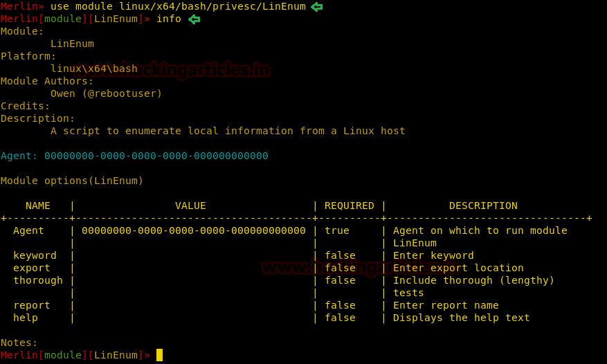Select the 'A script to enumerate local information' line
The width and height of the screenshot is (607, 364).
[x=228, y=131]
